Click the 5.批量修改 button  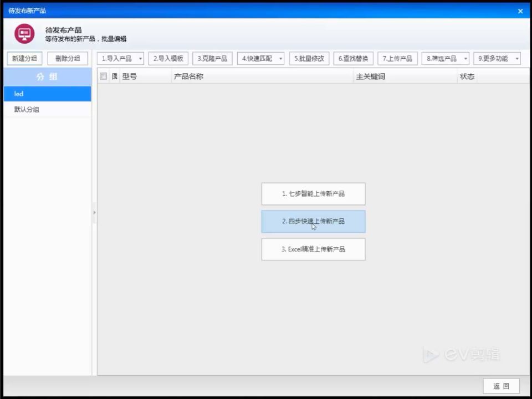[309, 58]
